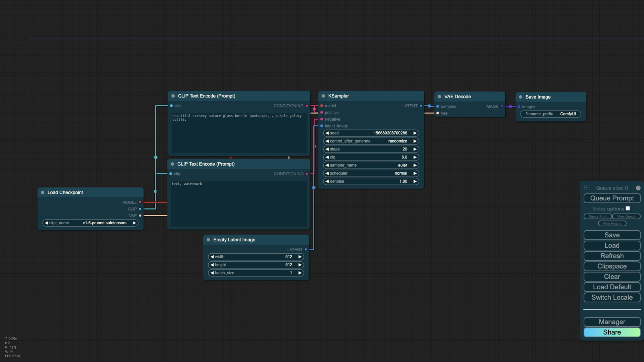Click the seed input field
This screenshot has width=644, height=362.
click(x=371, y=133)
